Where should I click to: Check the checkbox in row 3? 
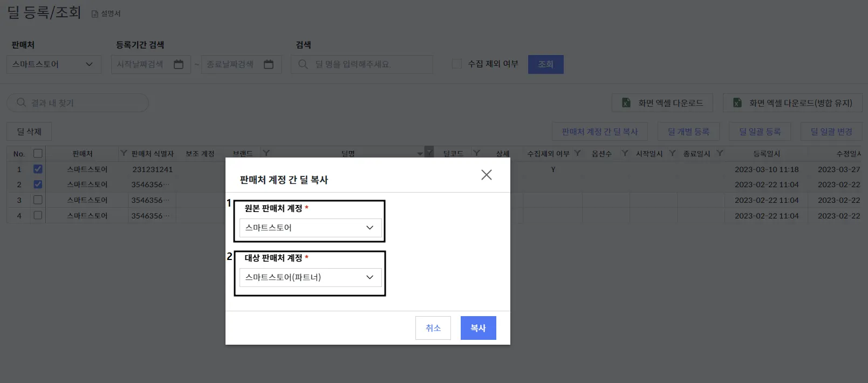(x=38, y=200)
